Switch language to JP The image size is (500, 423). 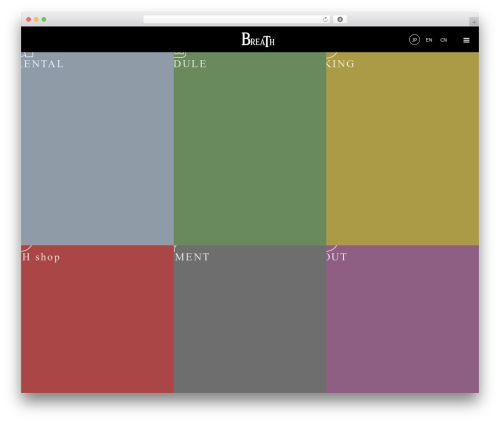(x=414, y=40)
